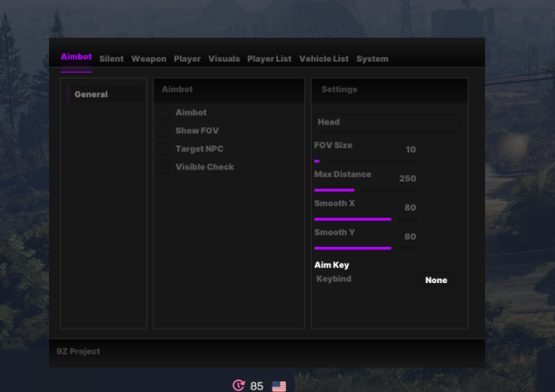The height and width of the screenshot is (392, 555).
Task: Open the System tab
Action: pyautogui.click(x=372, y=59)
